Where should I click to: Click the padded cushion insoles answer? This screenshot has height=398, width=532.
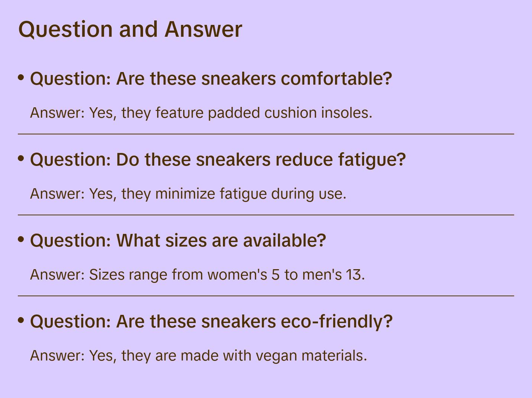pyautogui.click(x=201, y=113)
